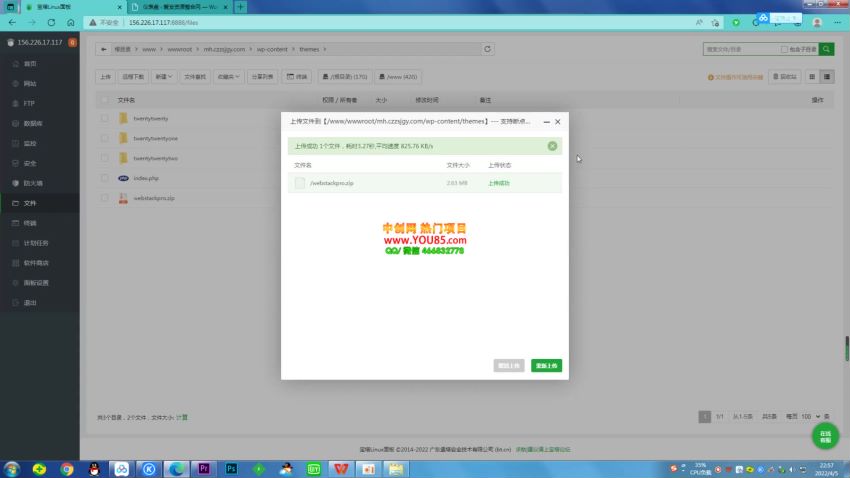Open the Database section in sidebar
The height and width of the screenshot is (478, 850).
(x=32, y=123)
